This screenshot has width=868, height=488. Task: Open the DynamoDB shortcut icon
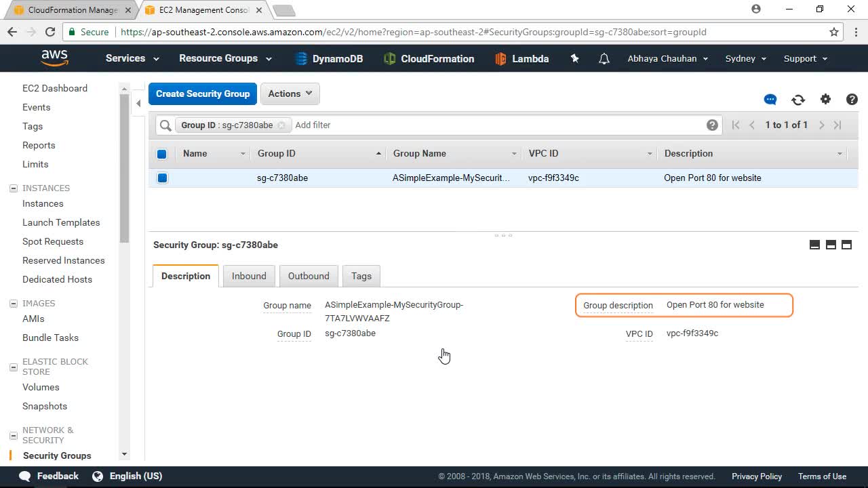pyautogui.click(x=302, y=59)
